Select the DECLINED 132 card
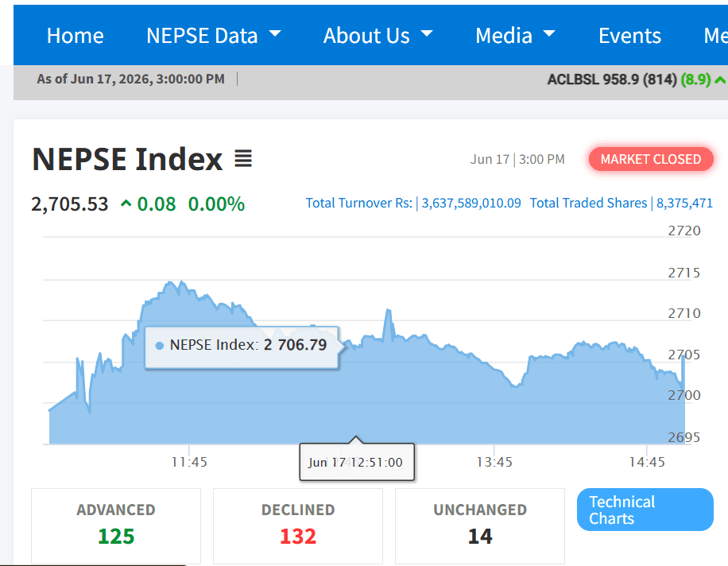The image size is (728, 566). pos(298,526)
